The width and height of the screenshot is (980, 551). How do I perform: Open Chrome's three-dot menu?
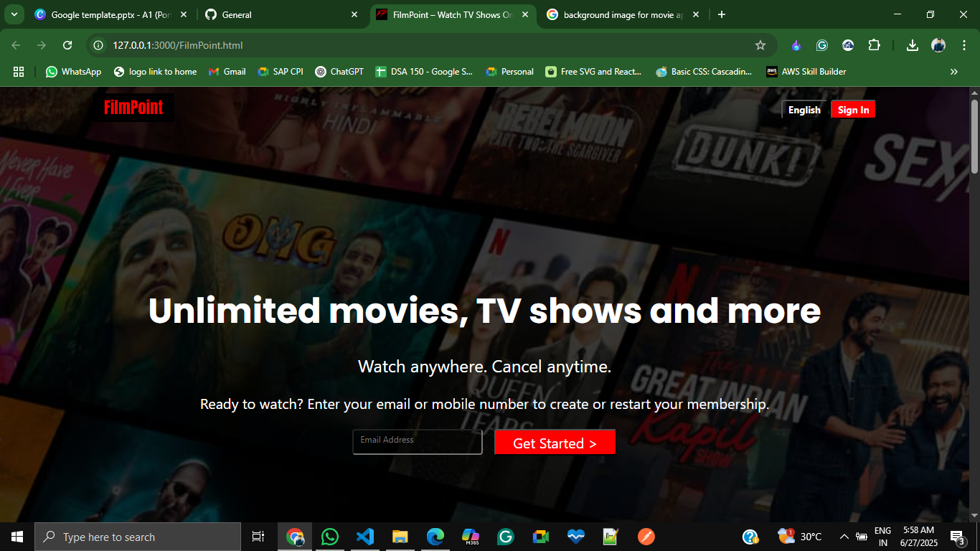coord(965,44)
